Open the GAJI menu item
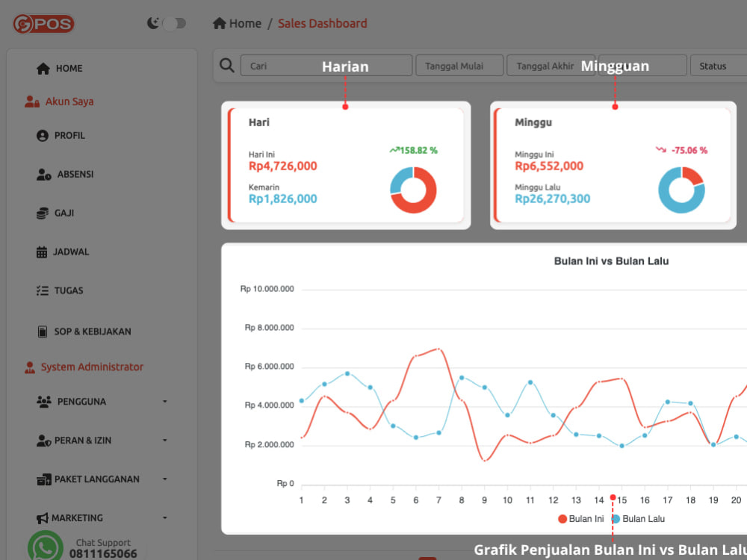This screenshot has height=560, width=747. click(x=63, y=213)
